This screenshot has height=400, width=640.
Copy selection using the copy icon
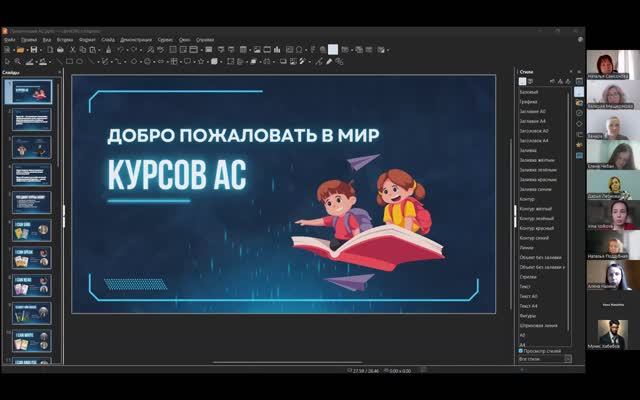pyautogui.click(x=82, y=50)
